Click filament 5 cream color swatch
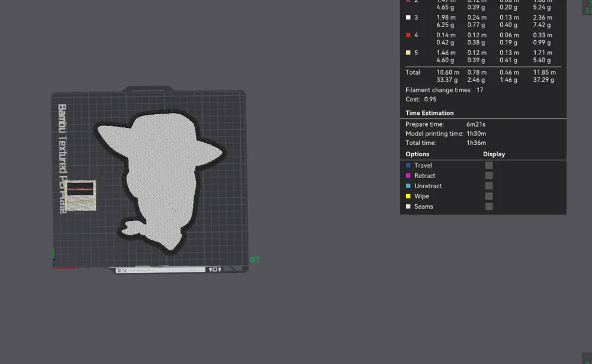The width and height of the screenshot is (592, 364). [x=408, y=53]
